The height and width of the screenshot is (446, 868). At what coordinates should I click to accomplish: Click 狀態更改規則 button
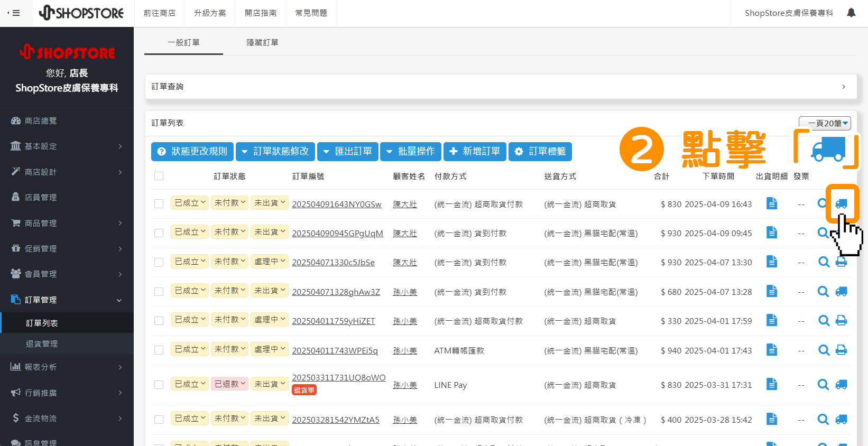tap(192, 152)
